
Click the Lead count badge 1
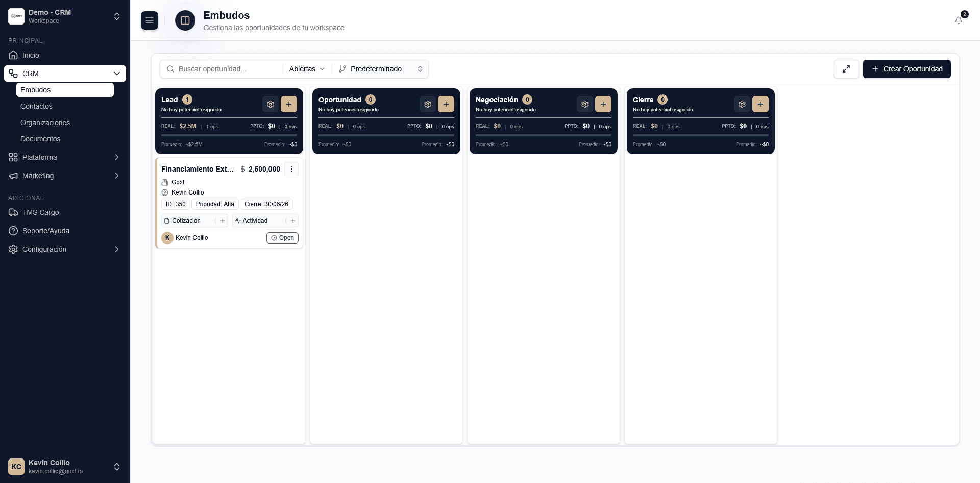tap(187, 100)
